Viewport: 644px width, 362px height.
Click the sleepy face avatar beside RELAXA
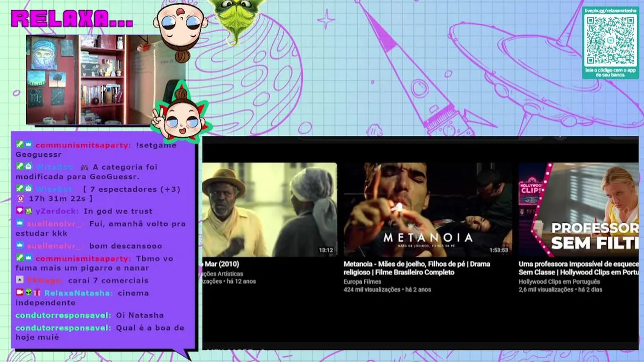coord(180,31)
